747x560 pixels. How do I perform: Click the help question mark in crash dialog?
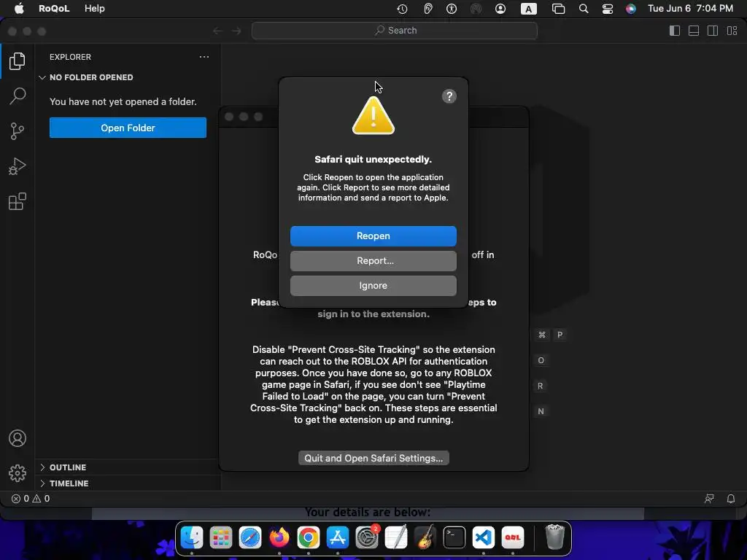tap(449, 96)
